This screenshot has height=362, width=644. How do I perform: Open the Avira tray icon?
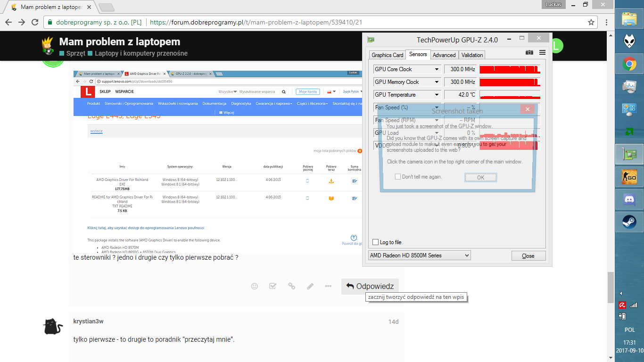(623, 305)
